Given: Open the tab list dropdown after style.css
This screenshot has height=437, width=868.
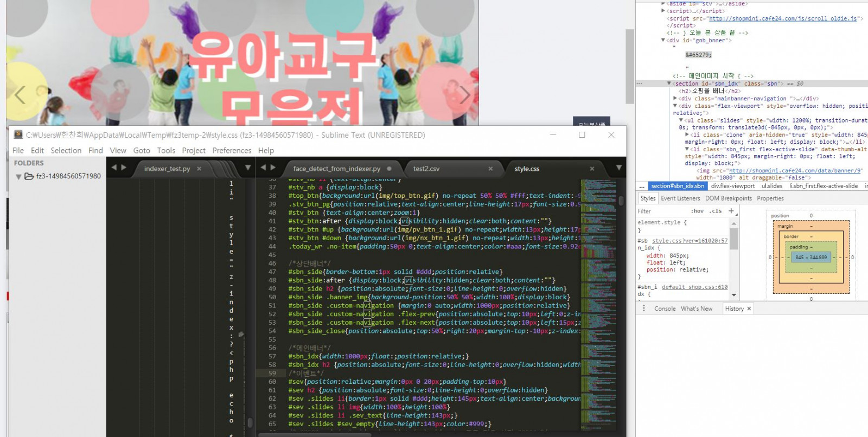Looking at the screenshot, I should tap(618, 168).
